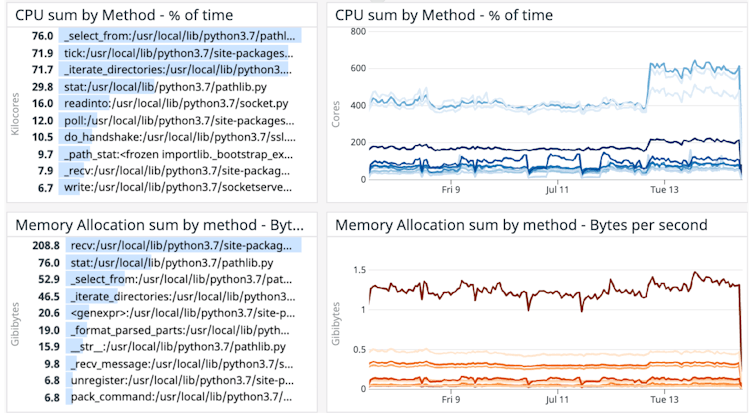Select the stat pathlib.py row showing 76.0 gibibytes
This screenshot has width=753, height=413.
[176, 262]
